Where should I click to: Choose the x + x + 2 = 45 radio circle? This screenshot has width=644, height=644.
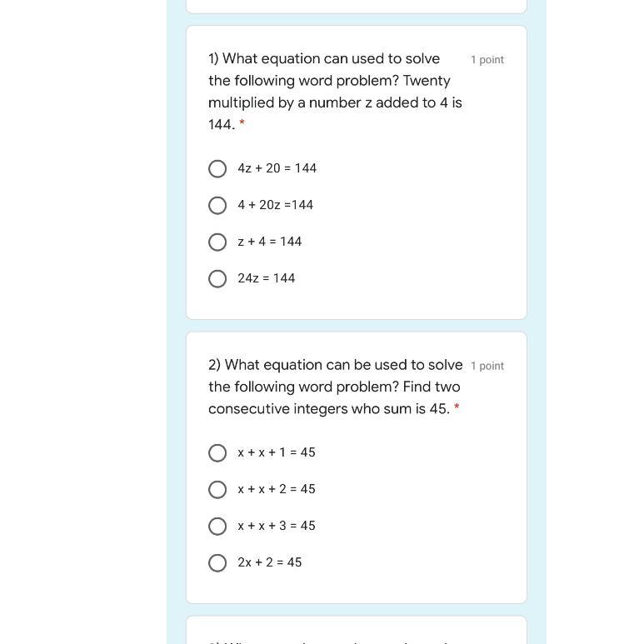point(217,490)
